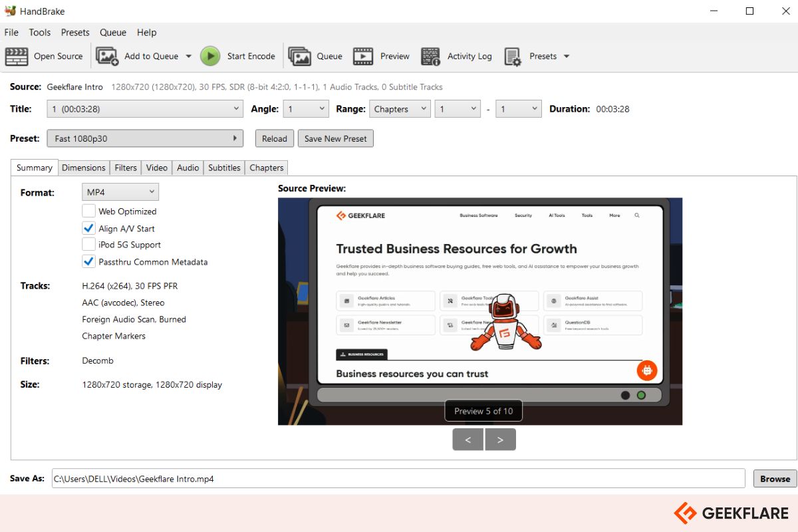798x532 pixels.
Task: Expand the Add to Queue dropdown arrow
Action: (x=188, y=57)
